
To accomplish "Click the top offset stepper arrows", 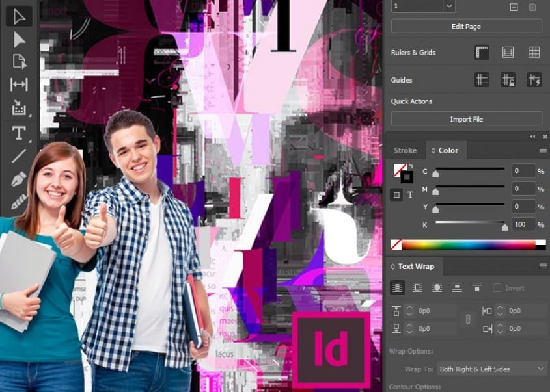I will pos(409,311).
